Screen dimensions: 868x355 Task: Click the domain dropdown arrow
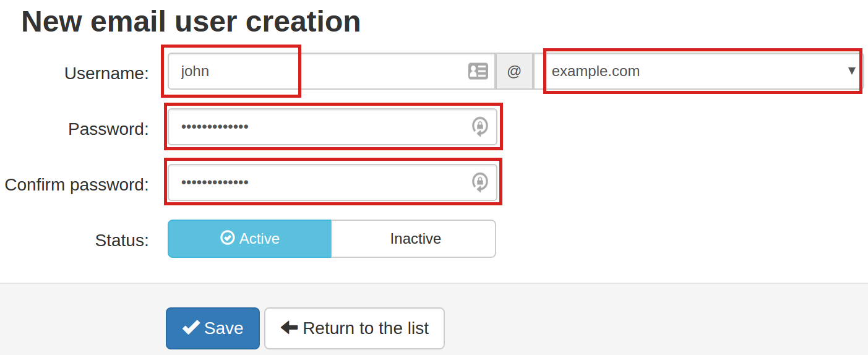click(851, 71)
